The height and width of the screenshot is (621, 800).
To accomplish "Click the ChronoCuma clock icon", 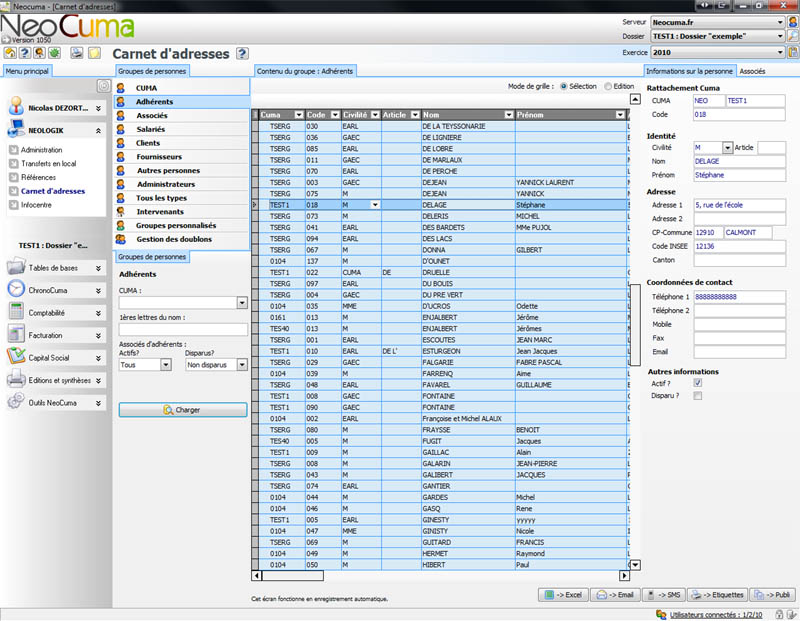I will (x=16, y=289).
